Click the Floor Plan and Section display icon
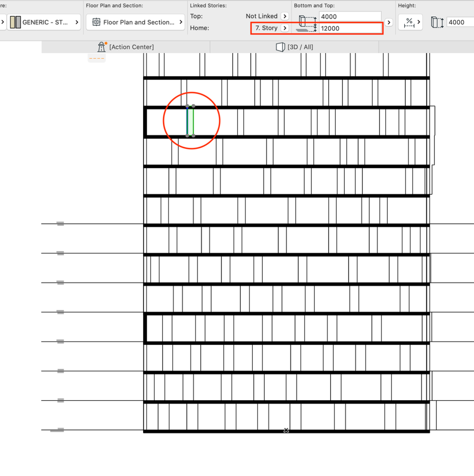This screenshot has width=474, height=476. click(96, 22)
